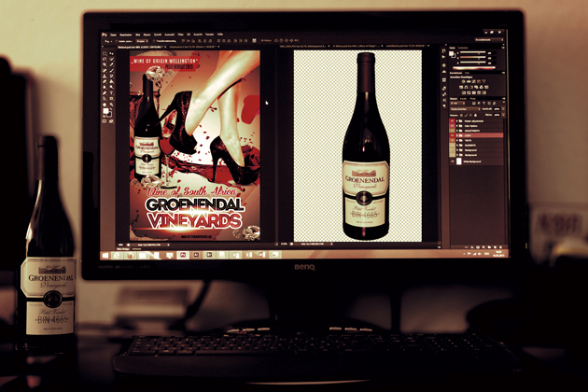Image resolution: width=588 pixels, height=392 pixels.
Task: Select the Eyedropper tool
Action: (111, 64)
